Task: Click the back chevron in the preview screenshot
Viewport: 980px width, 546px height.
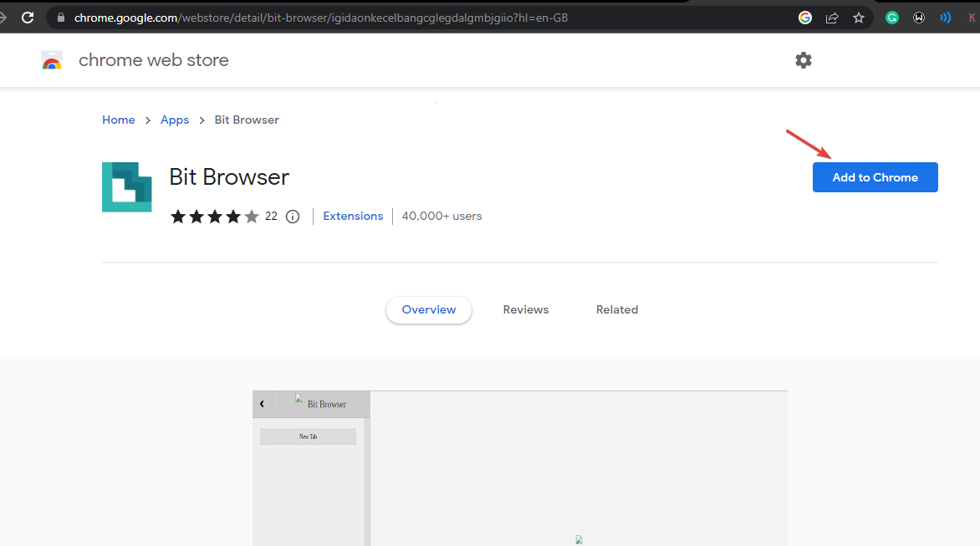Action: pyautogui.click(x=262, y=404)
